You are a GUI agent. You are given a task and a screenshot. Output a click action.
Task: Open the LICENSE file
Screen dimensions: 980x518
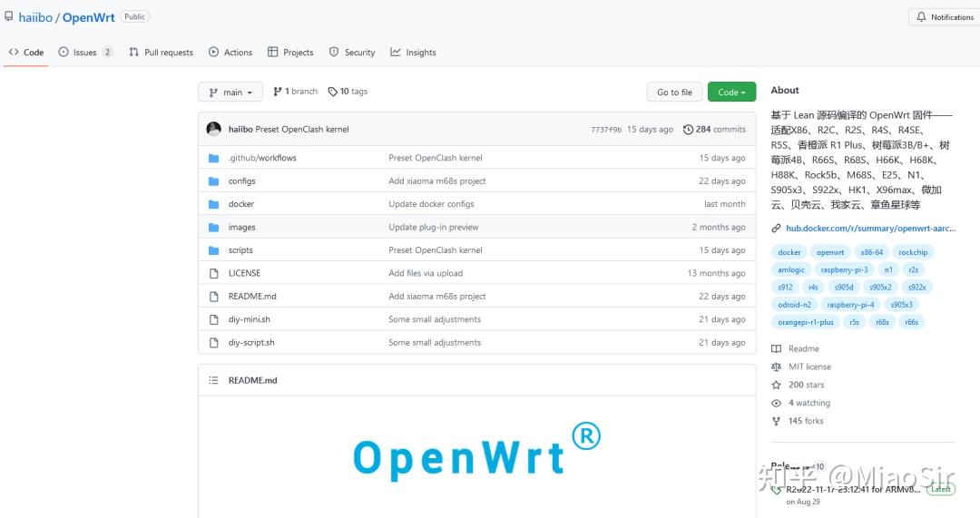point(244,274)
